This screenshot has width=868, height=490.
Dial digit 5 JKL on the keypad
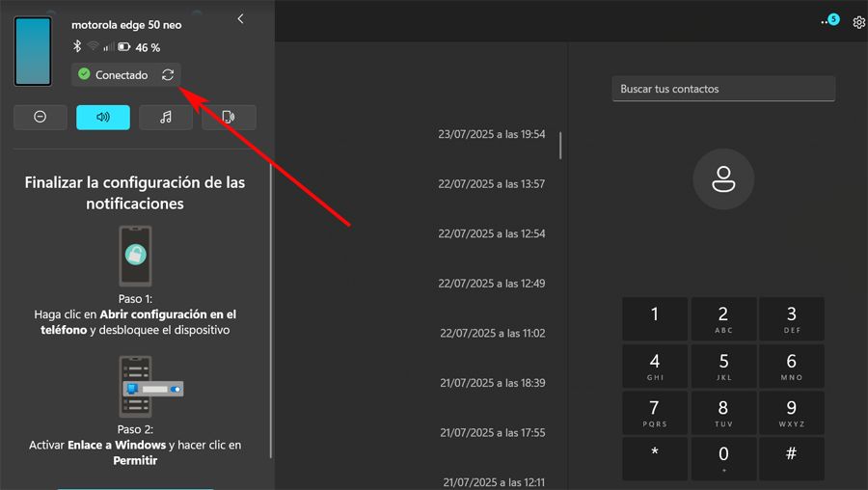click(723, 366)
